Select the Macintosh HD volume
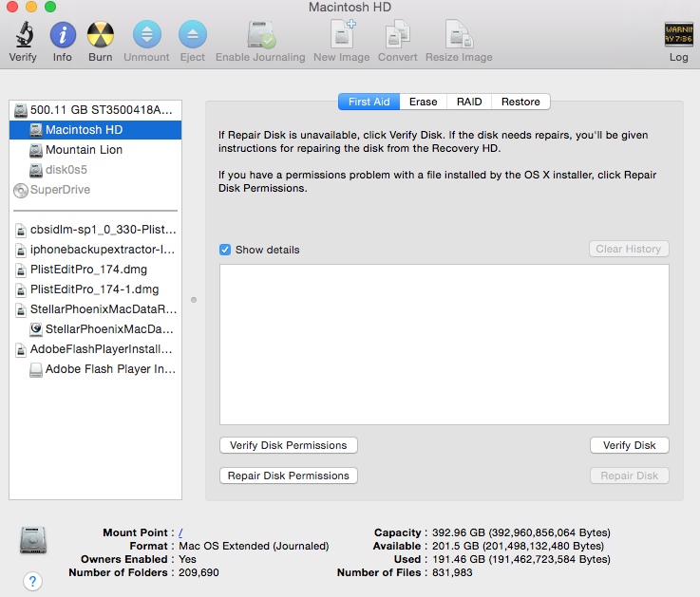 point(96,130)
